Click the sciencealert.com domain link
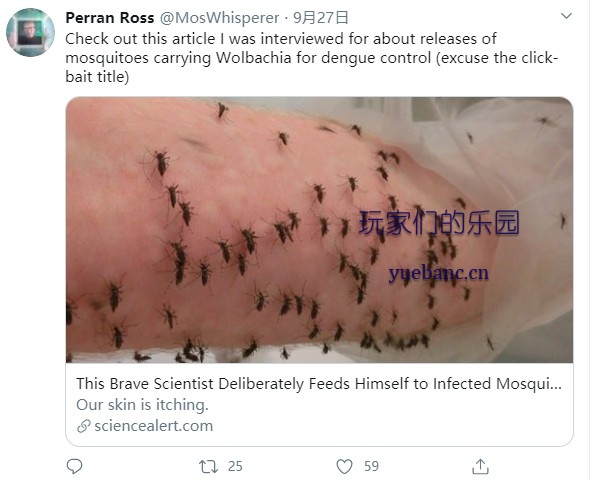The width and height of the screenshot is (594, 480). point(153,426)
